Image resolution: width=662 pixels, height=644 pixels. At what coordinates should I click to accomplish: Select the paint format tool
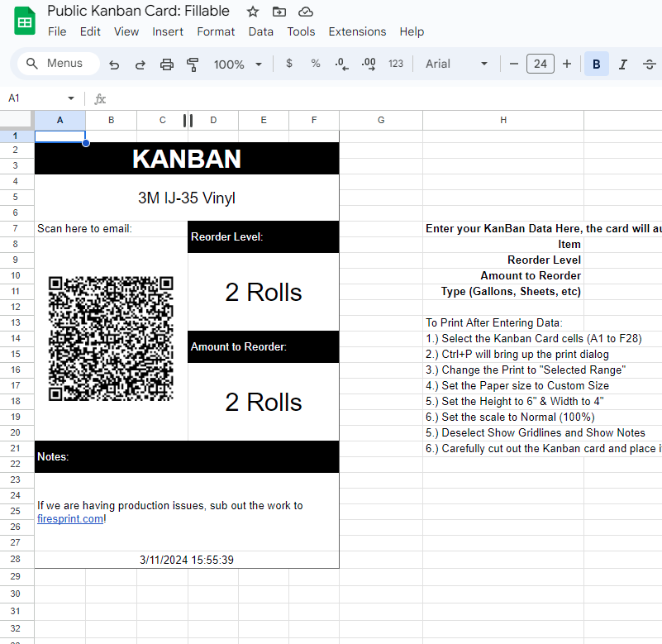[x=193, y=64]
